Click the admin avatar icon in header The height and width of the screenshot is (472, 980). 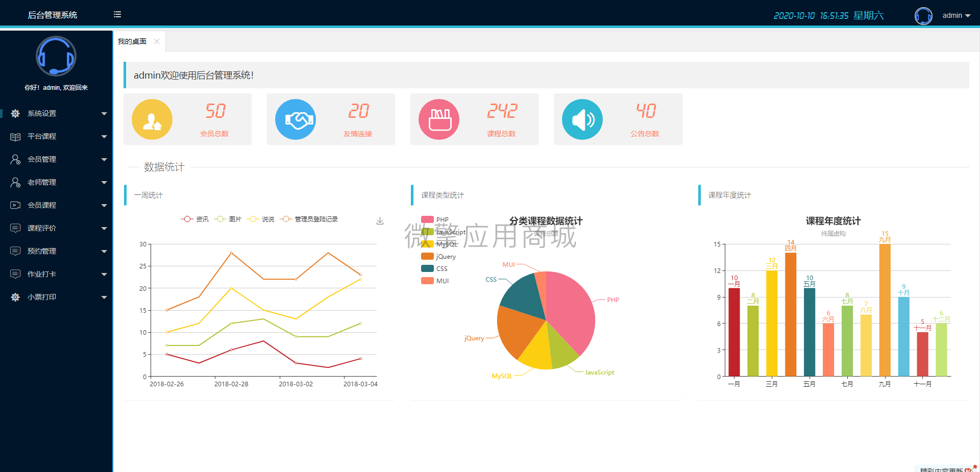(x=923, y=15)
